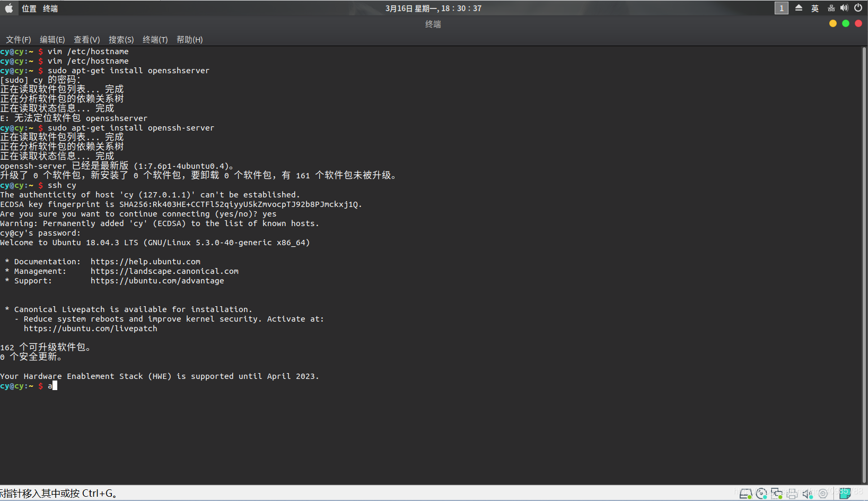
Task: Open the 终端 app menu in top panel
Action: 50,8
